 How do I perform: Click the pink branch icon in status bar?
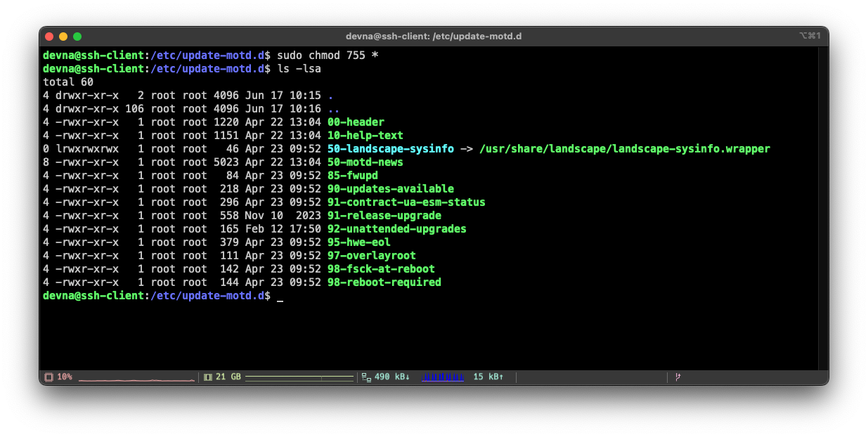678,377
